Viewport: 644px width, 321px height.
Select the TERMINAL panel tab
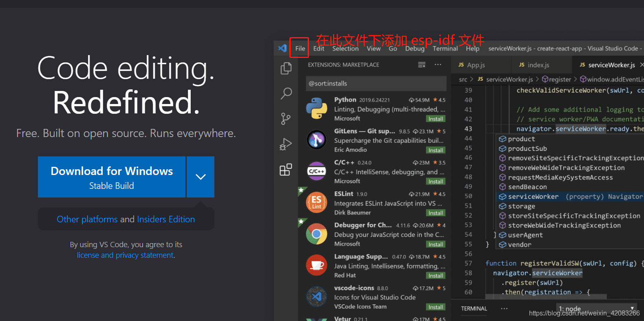[x=474, y=308]
